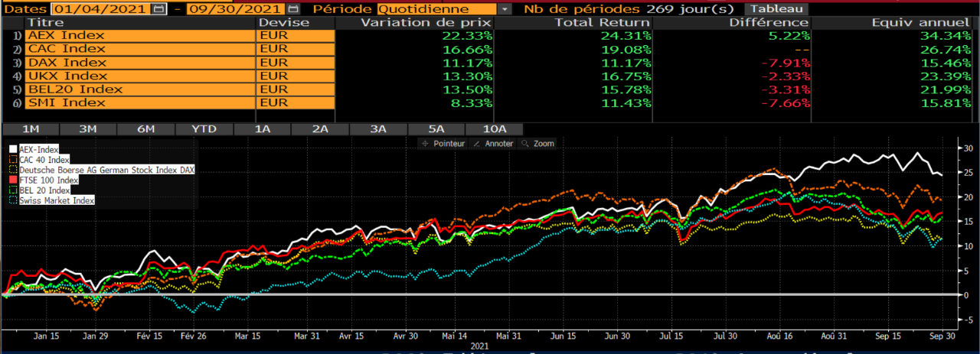Click the Titre column header

tap(141, 23)
